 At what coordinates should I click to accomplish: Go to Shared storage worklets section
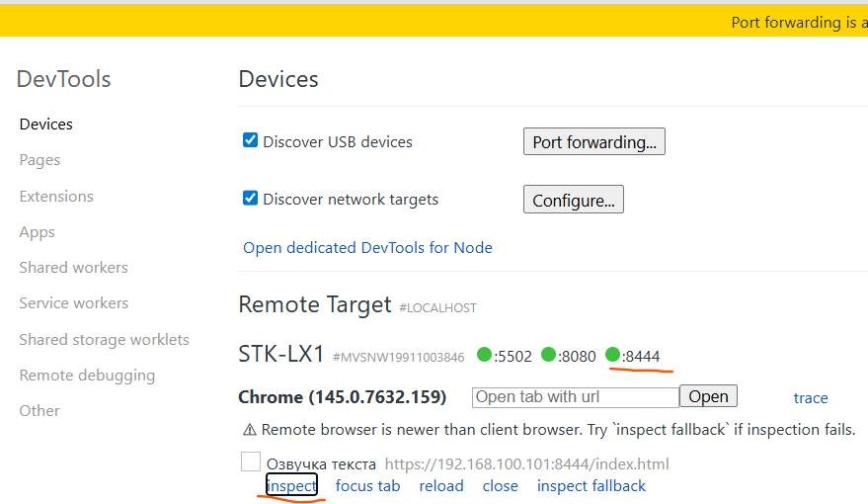104,339
